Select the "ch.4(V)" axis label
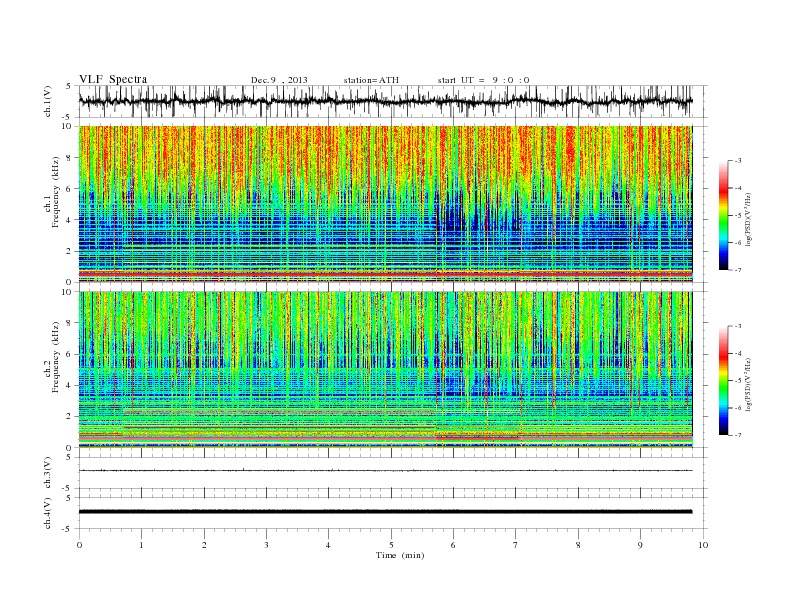The image size is (792, 612). click(x=48, y=513)
